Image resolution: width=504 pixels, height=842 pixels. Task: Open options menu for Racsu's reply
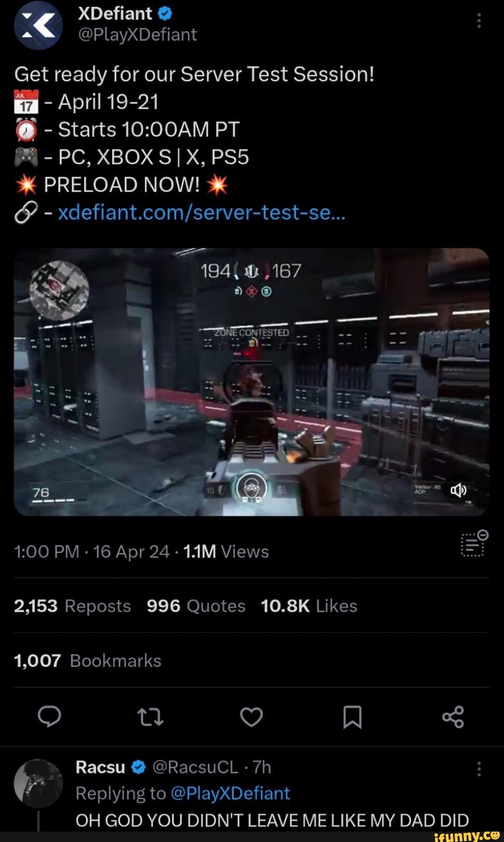click(x=479, y=769)
